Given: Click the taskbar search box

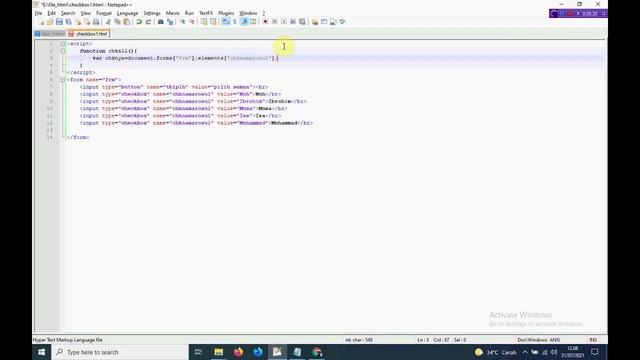Looking at the screenshot, I should point(120,352).
